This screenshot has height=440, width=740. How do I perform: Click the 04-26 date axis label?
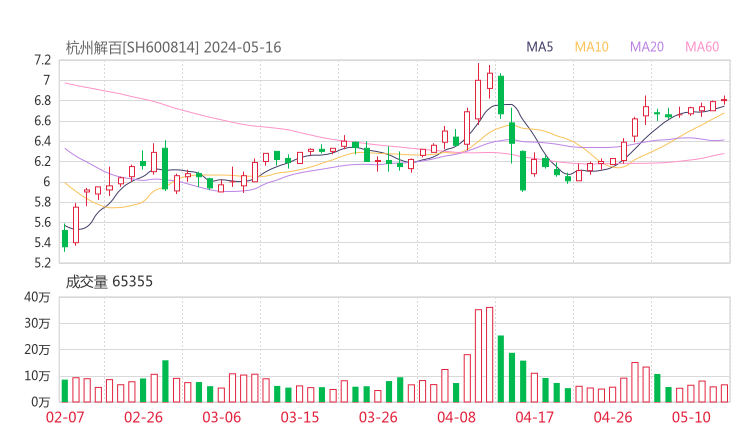pyautogui.click(x=613, y=417)
